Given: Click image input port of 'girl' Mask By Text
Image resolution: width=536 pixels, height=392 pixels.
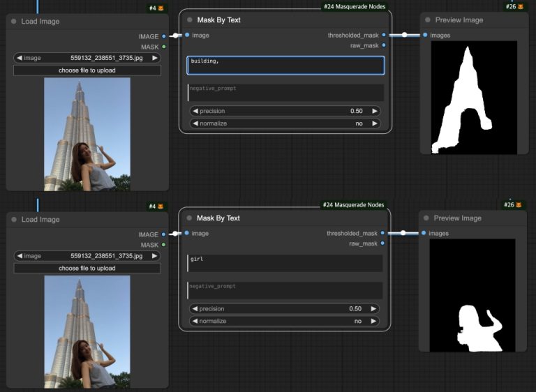Looking at the screenshot, I should [186, 233].
